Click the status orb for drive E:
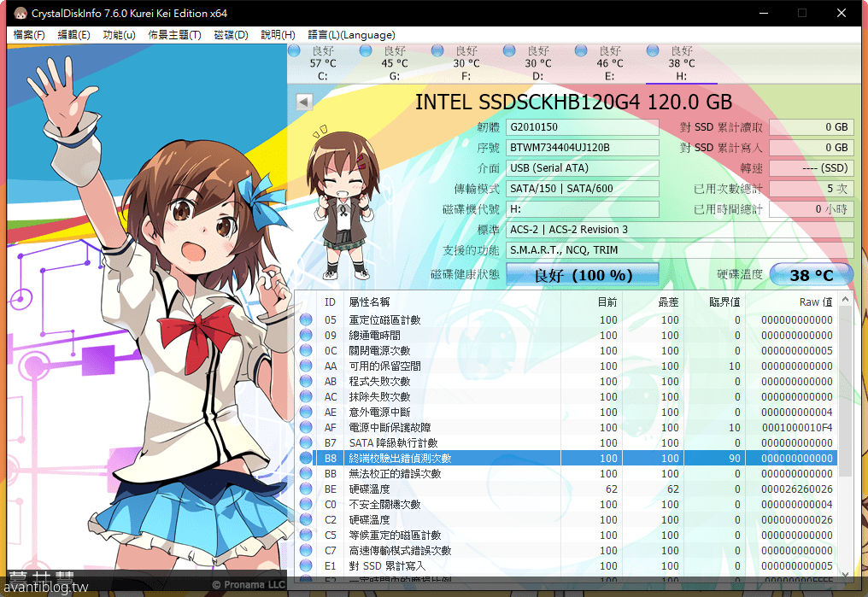The width and height of the screenshot is (868, 597). [581, 51]
